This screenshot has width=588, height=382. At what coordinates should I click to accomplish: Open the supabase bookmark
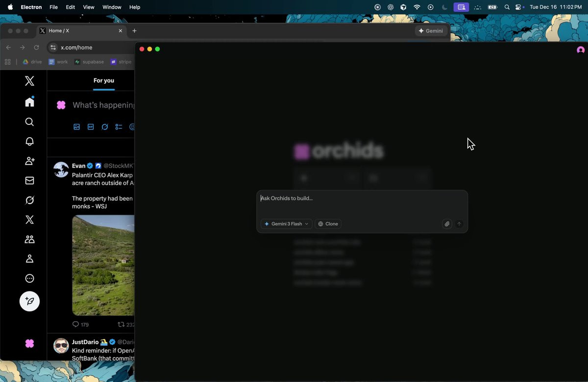click(x=89, y=62)
